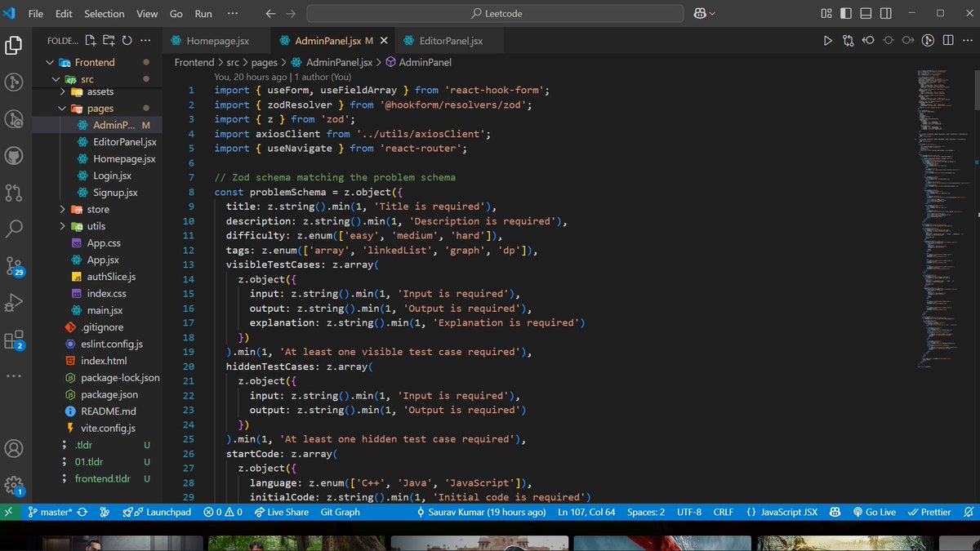The image size is (980, 551).
Task: Click the remote window icon in status bar
Action: coord(9,512)
